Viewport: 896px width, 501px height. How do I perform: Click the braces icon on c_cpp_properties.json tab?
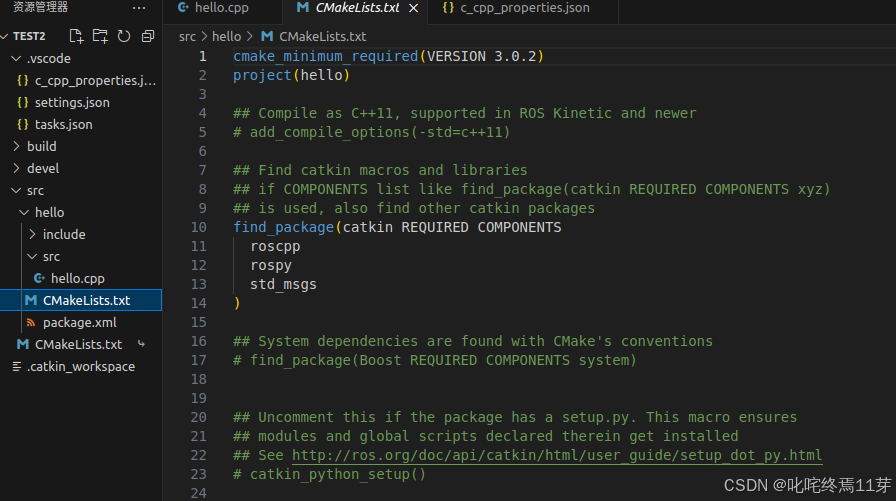click(x=449, y=7)
